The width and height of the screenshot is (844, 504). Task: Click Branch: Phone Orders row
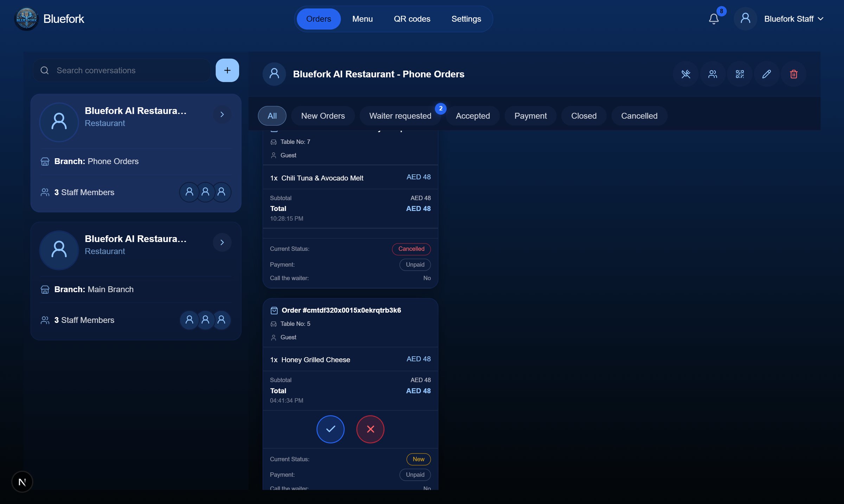point(136,161)
